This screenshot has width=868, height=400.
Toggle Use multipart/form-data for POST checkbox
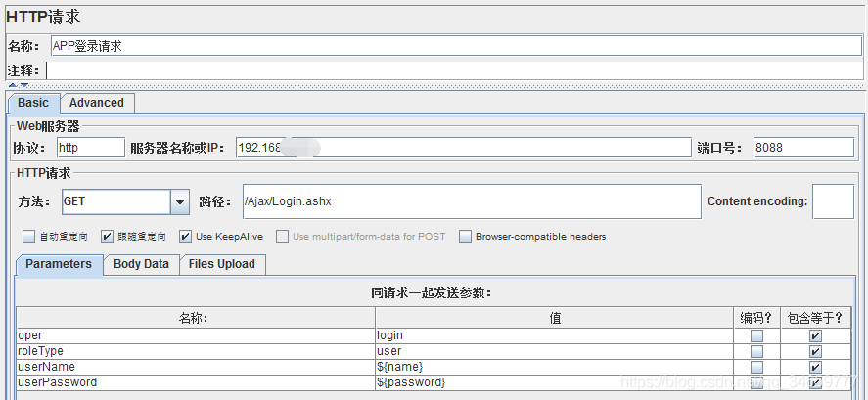pos(283,237)
